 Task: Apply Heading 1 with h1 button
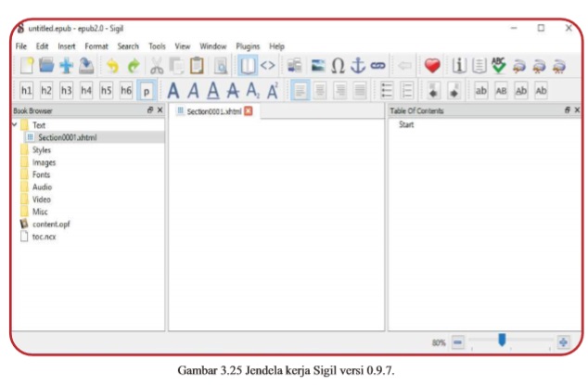[x=26, y=90]
